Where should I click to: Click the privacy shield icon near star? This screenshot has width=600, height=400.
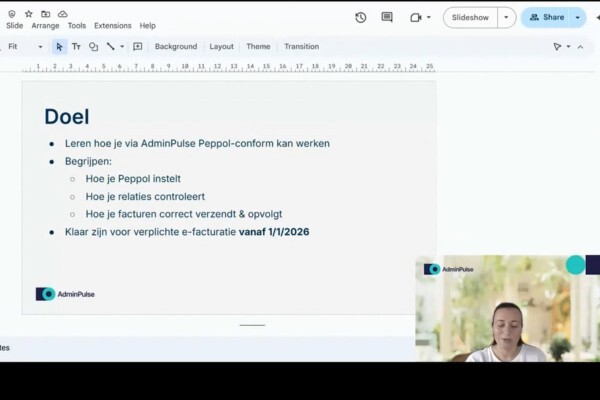(12, 14)
